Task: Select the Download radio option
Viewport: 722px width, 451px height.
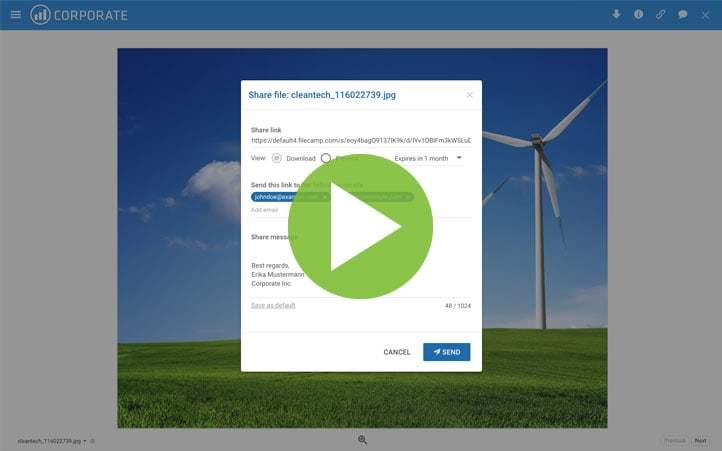Action: point(326,158)
